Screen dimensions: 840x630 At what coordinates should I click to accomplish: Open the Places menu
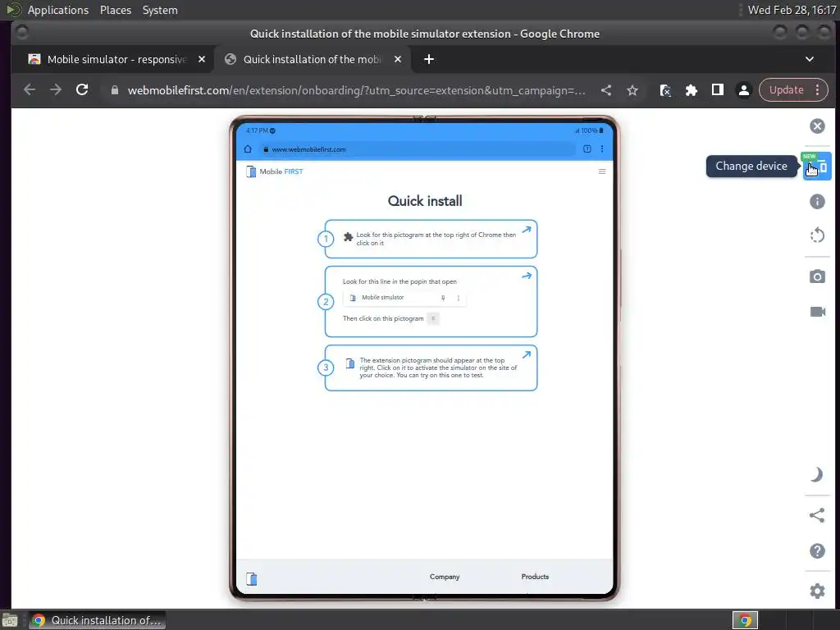[x=115, y=10]
